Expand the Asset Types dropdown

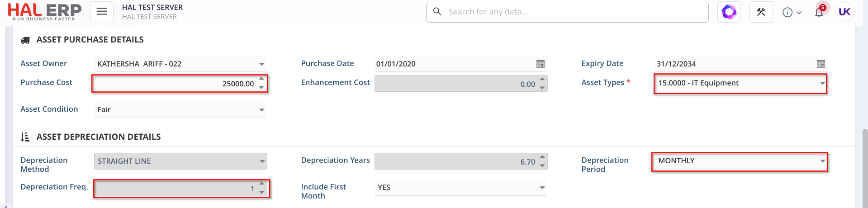coord(822,83)
